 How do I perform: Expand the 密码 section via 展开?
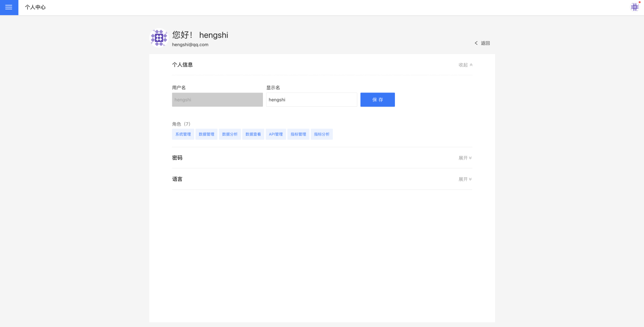coord(465,158)
